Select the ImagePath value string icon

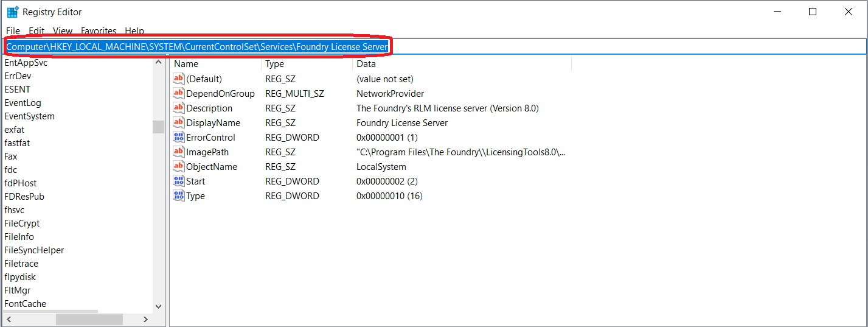[x=178, y=152]
